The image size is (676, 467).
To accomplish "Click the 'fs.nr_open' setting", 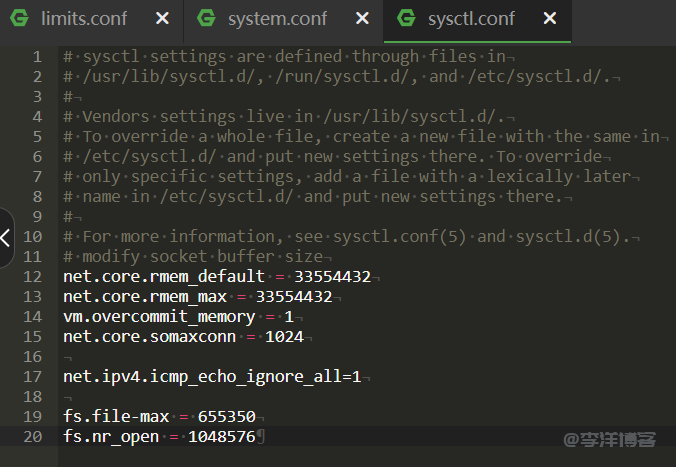I will pyautogui.click(x=111, y=437).
